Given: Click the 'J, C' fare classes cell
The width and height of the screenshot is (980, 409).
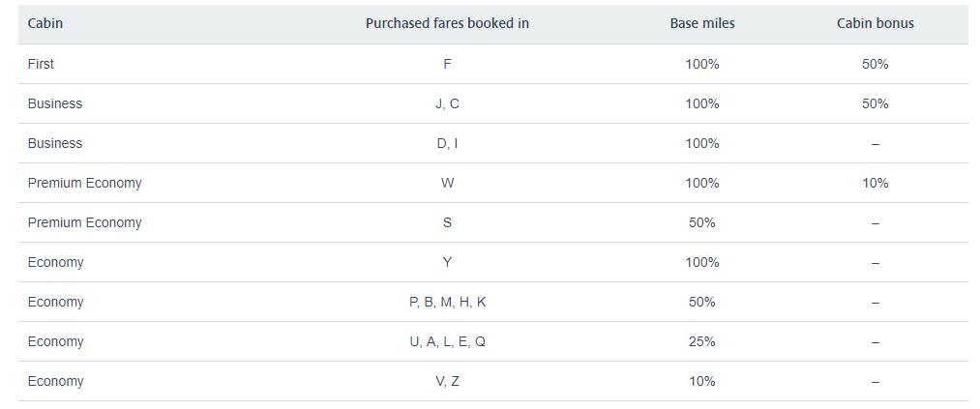Looking at the screenshot, I should pos(447,103).
